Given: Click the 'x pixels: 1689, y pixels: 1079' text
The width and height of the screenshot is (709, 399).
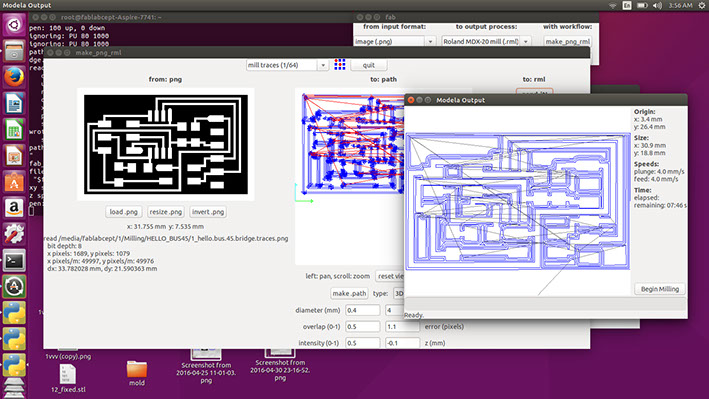Looking at the screenshot, I should pos(88,253).
